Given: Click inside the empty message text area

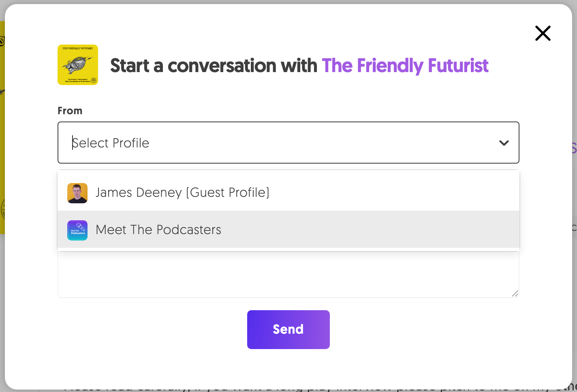Looking at the screenshot, I should pyautogui.click(x=288, y=273).
